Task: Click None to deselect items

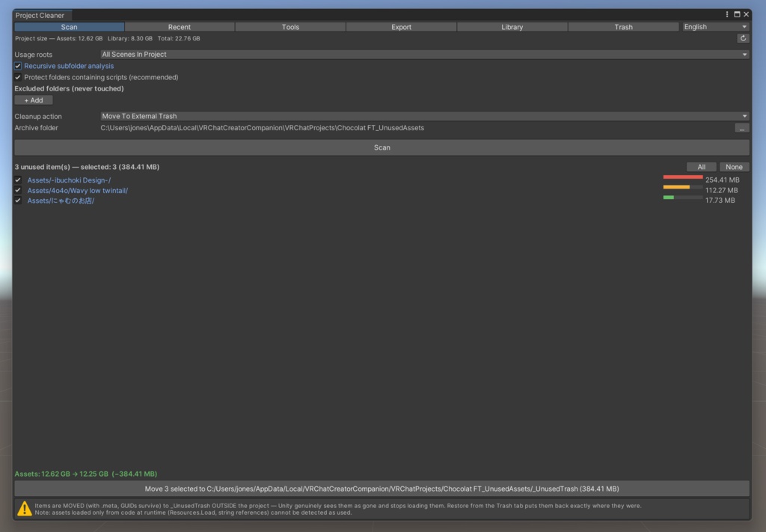Action: click(734, 167)
